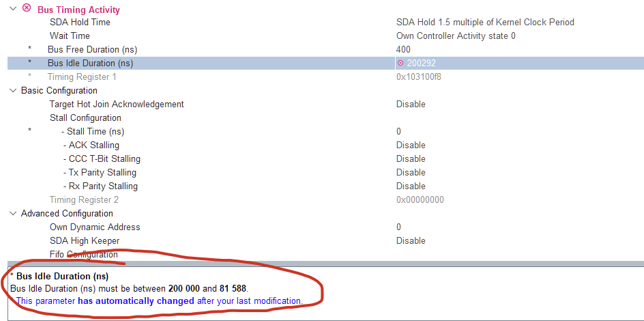644x321 pixels.
Task: Select the Basic Configuration heading
Action: 59,90
